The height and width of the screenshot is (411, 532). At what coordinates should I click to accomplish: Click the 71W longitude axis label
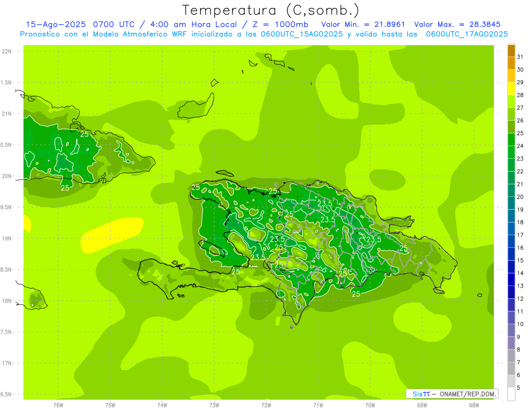[x=318, y=405]
